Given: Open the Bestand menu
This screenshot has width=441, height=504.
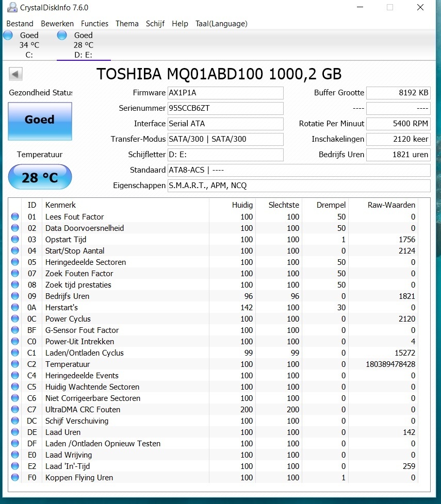Looking at the screenshot, I should coord(20,24).
